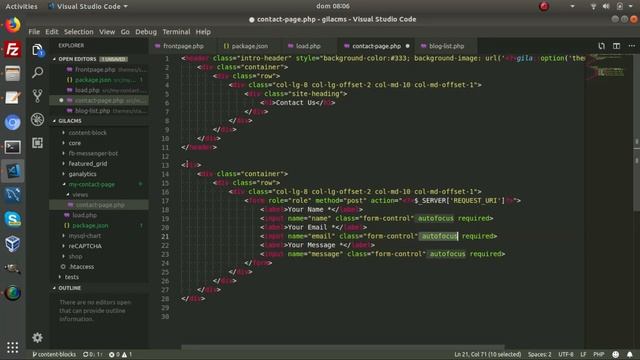Split the editor to the right
Screen dimensions: 640x360
(616, 46)
